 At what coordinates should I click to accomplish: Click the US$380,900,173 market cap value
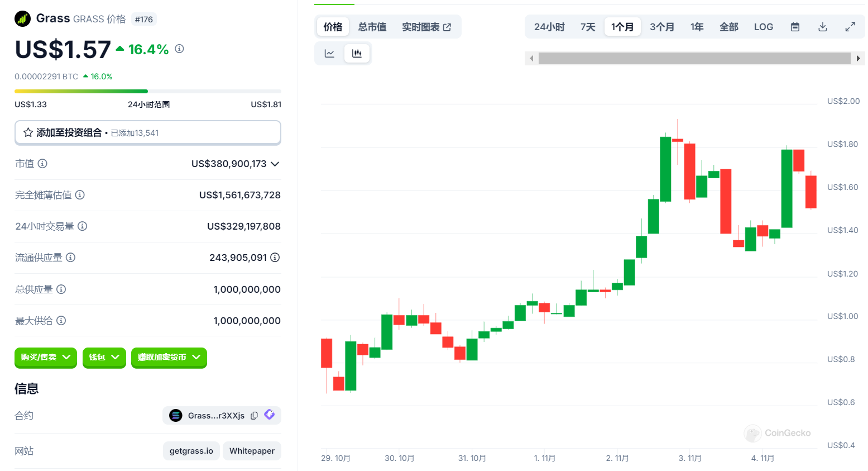point(229,164)
